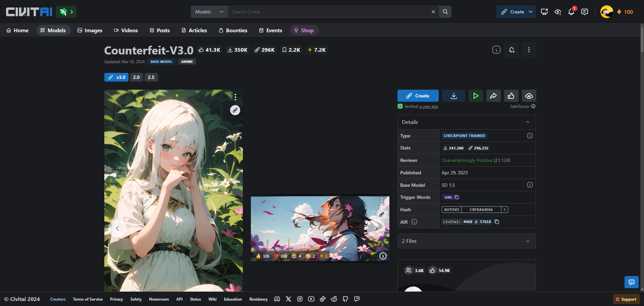The height and width of the screenshot is (306, 644).
Task: Show generation info on second image
Action: tap(383, 256)
